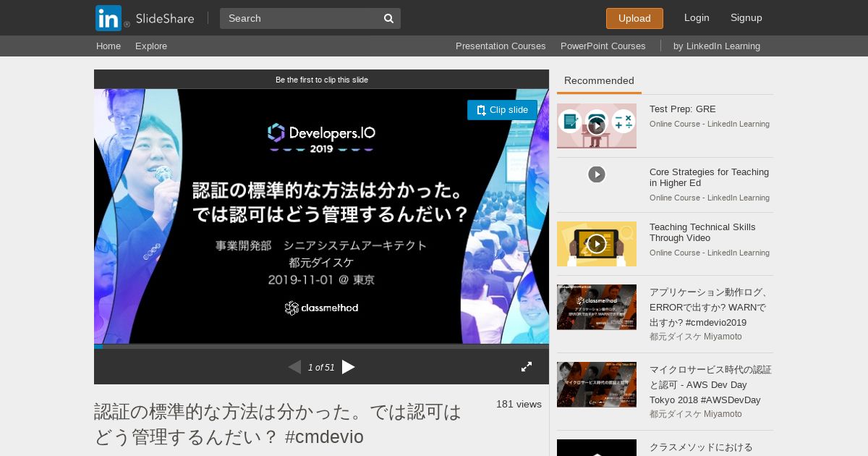Click the 1 of 51 slide counter
868x456 pixels.
coord(321,368)
